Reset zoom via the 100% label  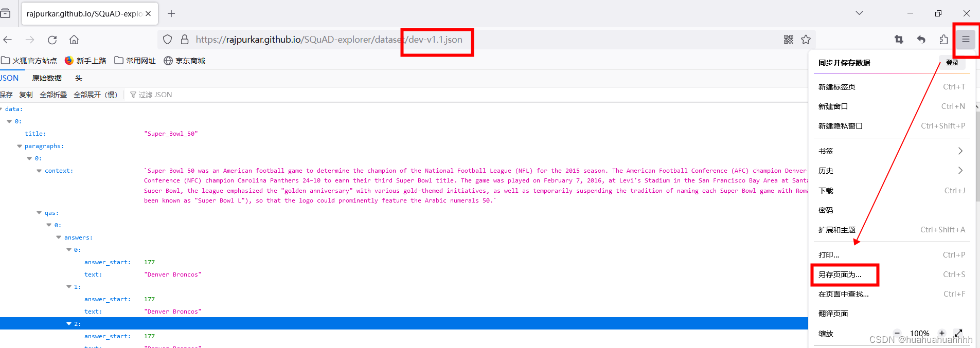(x=920, y=334)
